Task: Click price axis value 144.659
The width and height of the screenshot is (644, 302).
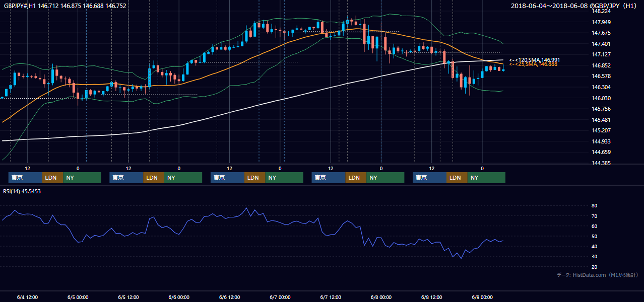Action: [x=601, y=153]
